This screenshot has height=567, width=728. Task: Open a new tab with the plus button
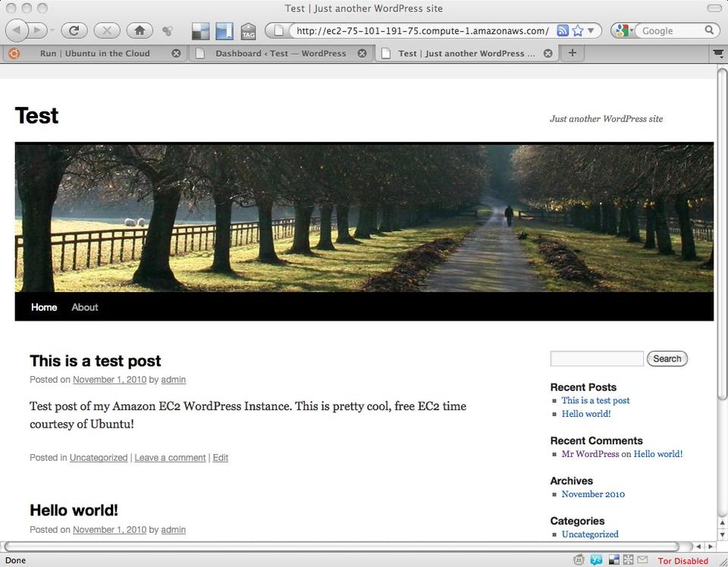573,53
